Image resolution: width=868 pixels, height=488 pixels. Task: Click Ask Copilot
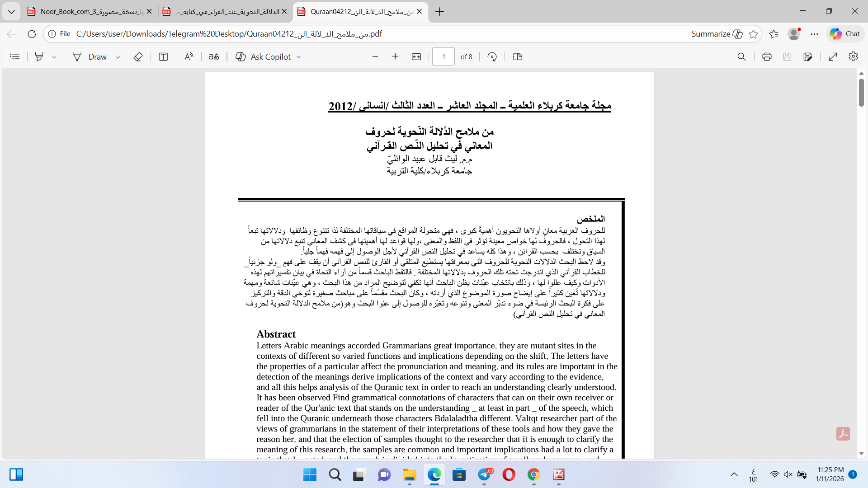(264, 56)
